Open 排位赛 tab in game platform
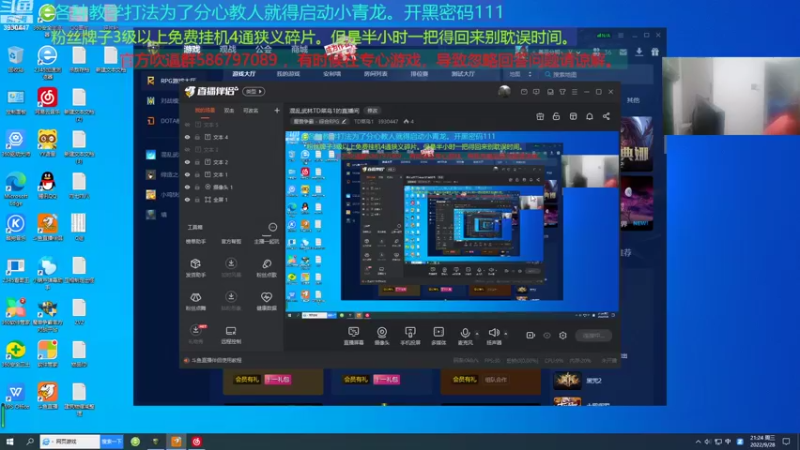Viewport: 800px width, 450px height. [x=419, y=74]
